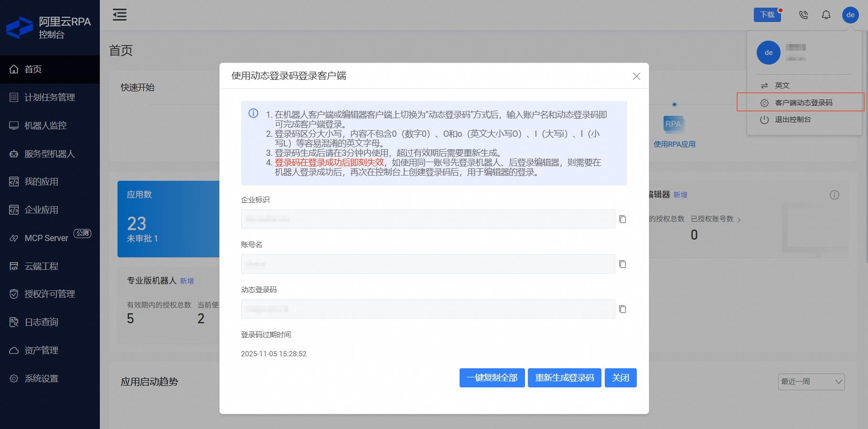Select 服务型机器人 in sidebar
The height and width of the screenshot is (429, 868).
pos(50,154)
